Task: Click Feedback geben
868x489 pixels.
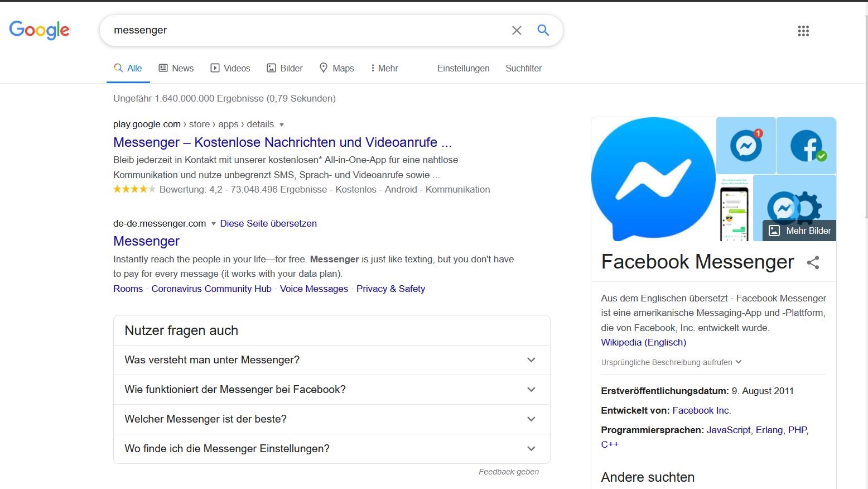Action: [509, 472]
